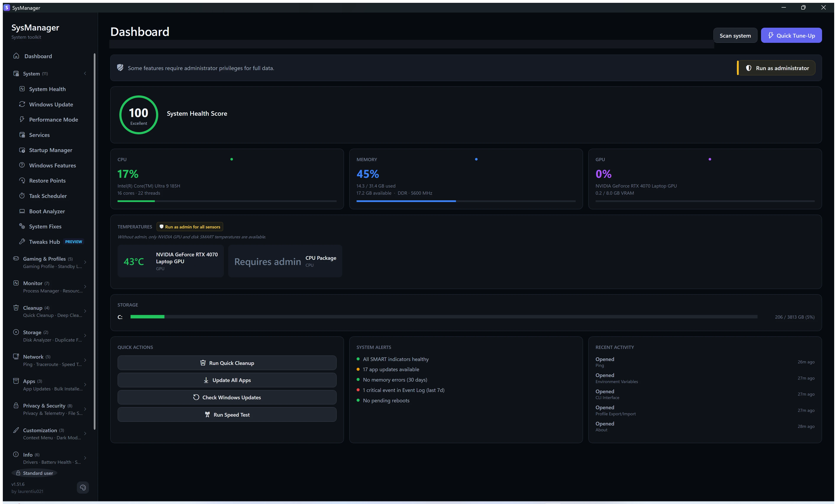Expand the Info section chevron

pos(85,458)
